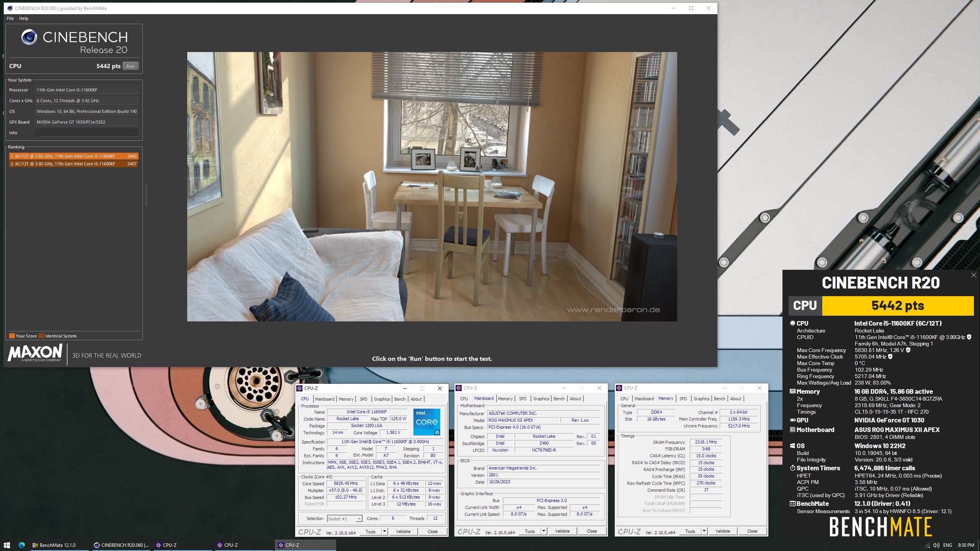
Task: Open Graphics tab in the CPU-Z Mainboard window
Action: pyautogui.click(x=541, y=398)
